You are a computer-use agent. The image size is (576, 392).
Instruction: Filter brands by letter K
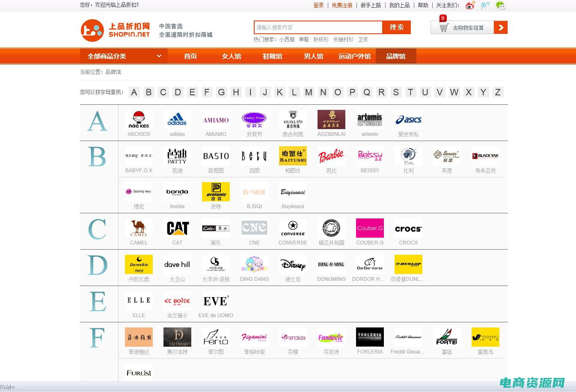point(279,92)
